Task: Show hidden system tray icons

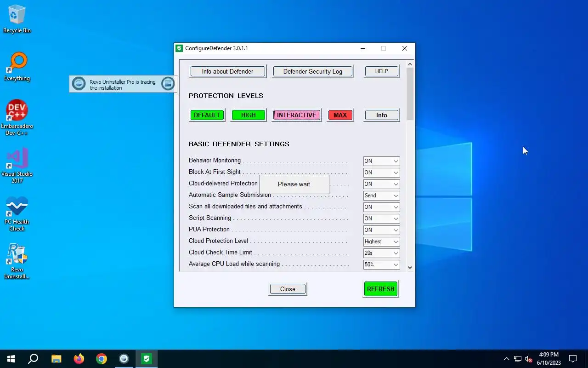Action: (x=507, y=359)
